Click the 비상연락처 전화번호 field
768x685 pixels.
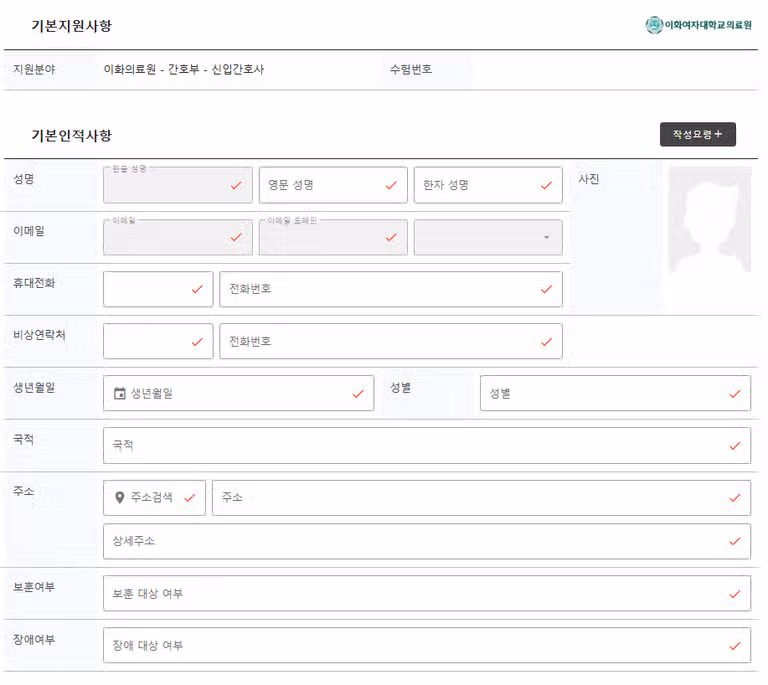(391, 341)
